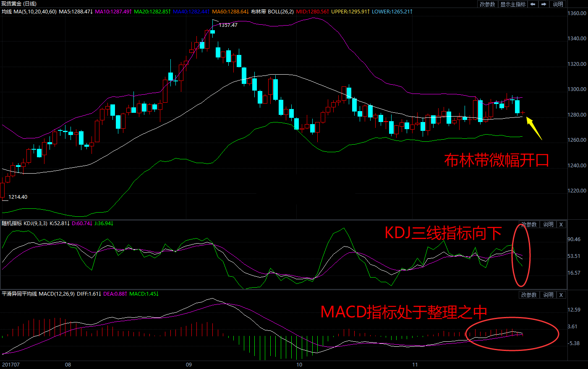Image resolution: width=588 pixels, height=369 pixels.
Task: Open 改参数 in the MACD panel
Action: pyautogui.click(x=529, y=295)
